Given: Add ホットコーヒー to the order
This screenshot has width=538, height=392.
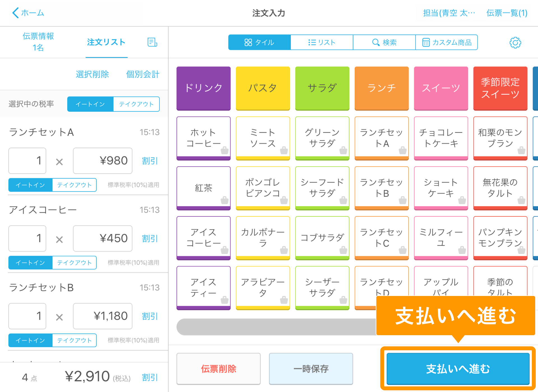Looking at the screenshot, I should 203,138.
